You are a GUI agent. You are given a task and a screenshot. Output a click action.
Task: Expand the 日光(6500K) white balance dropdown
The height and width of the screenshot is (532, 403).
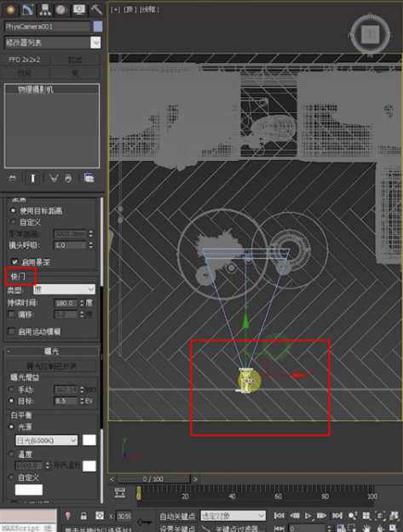pos(46,440)
